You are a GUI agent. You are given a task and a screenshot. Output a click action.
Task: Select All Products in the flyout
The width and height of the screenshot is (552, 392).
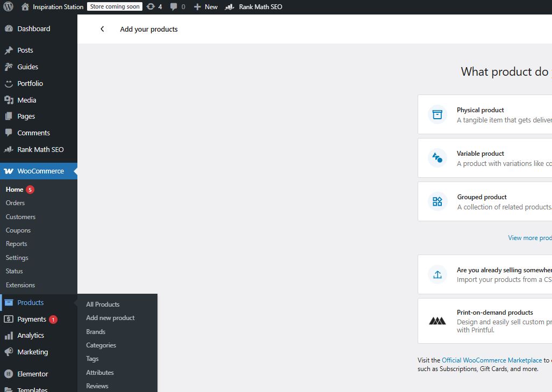(x=103, y=304)
